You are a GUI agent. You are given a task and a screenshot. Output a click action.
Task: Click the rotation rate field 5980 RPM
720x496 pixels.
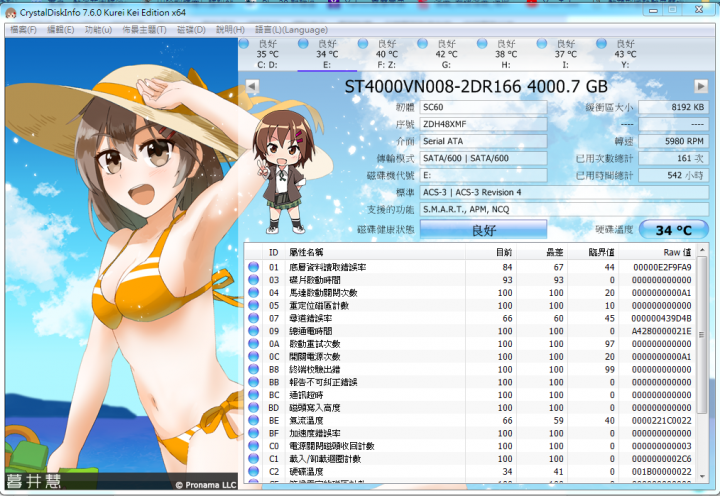[x=673, y=141]
